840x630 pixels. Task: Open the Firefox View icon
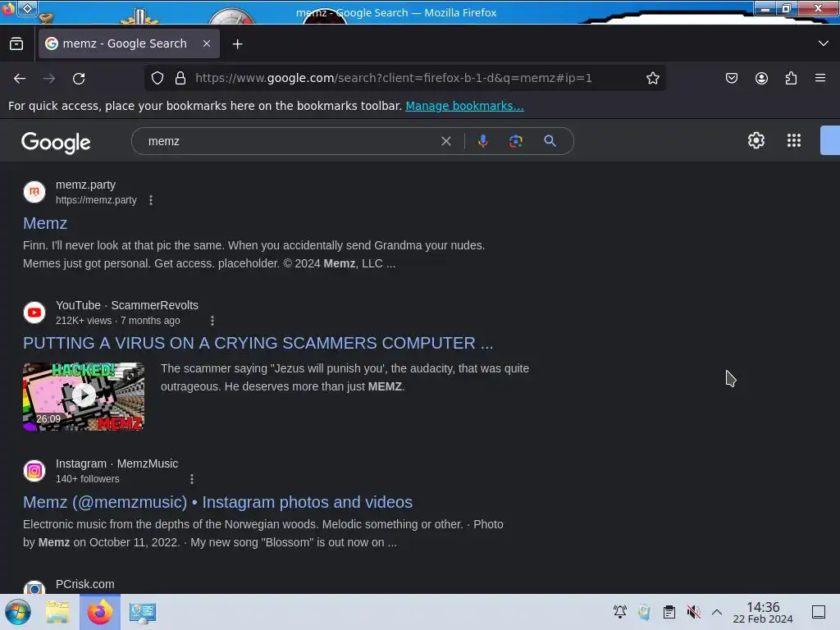pyautogui.click(x=16, y=44)
